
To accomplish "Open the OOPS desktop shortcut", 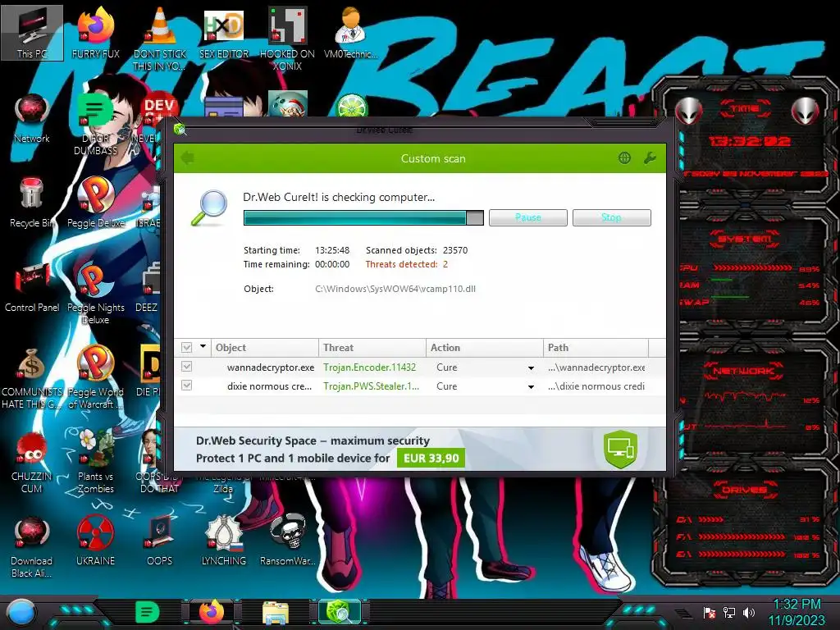I will [x=160, y=540].
